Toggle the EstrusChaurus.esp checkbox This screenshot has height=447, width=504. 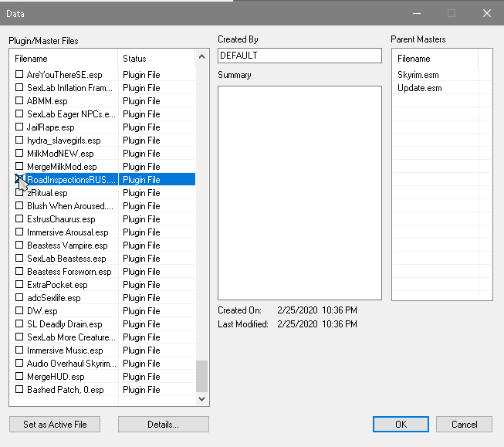(20, 219)
